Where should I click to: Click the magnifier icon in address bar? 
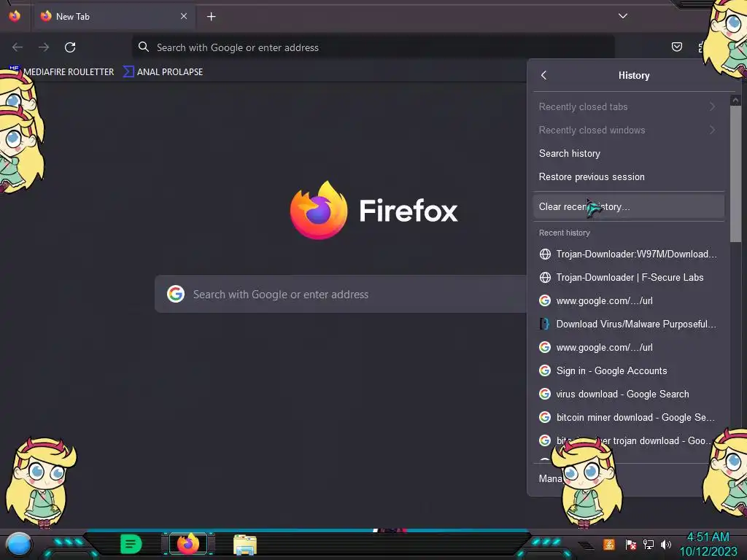coord(144,47)
